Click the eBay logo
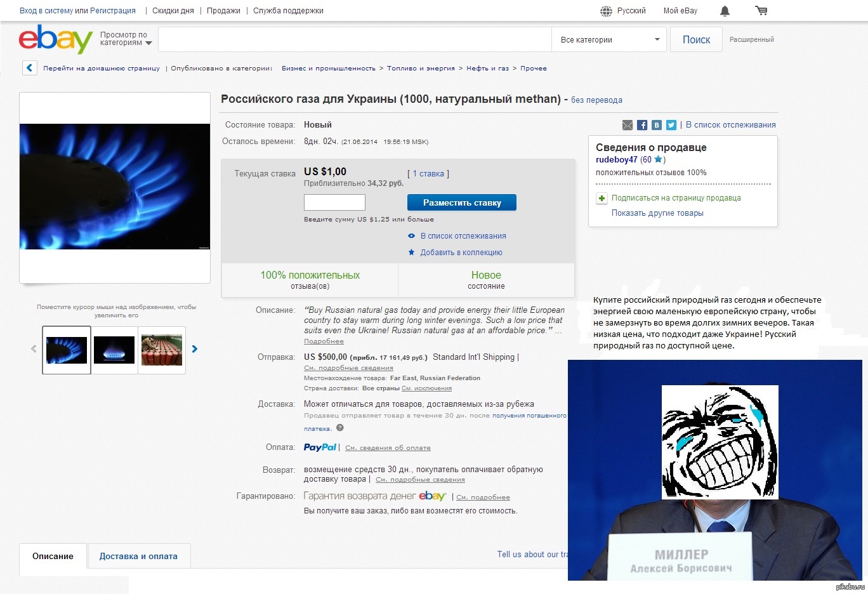This screenshot has width=868, height=594. [x=56, y=39]
